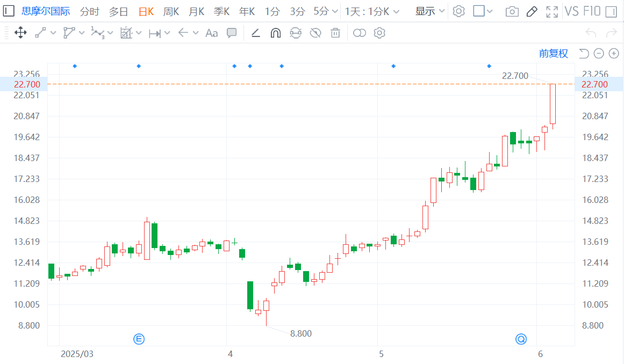Click the 前复权 adjustment link
624x364 pixels.
553,53
